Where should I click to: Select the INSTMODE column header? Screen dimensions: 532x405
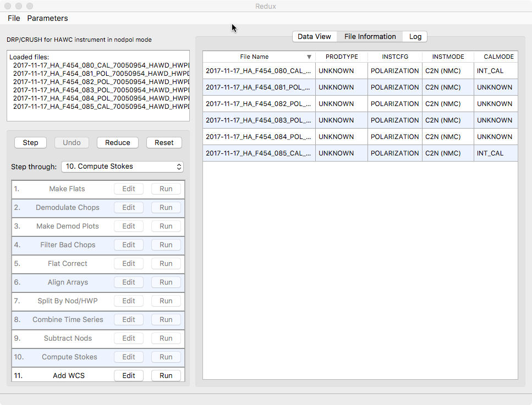pos(448,57)
